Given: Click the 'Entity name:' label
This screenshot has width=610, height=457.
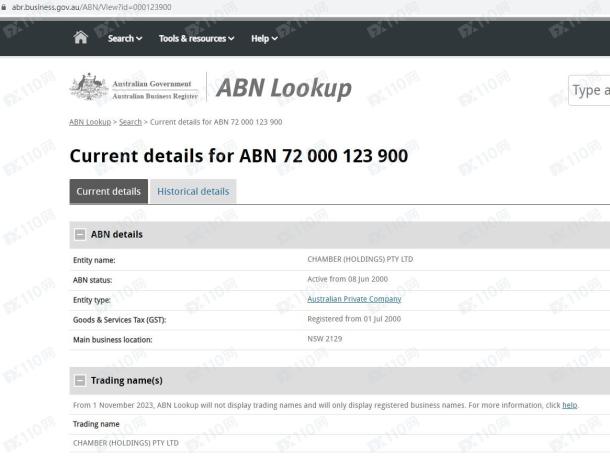Looking at the screenshot, I should [x=94, y=260].
